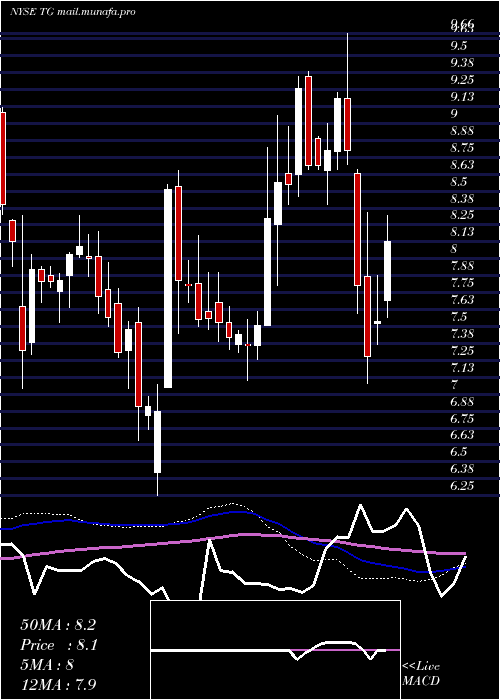The image size is (500, 700).
Task: Click the 7.63 price axis label
Action: pyautogui.click(x=462, y=300)
